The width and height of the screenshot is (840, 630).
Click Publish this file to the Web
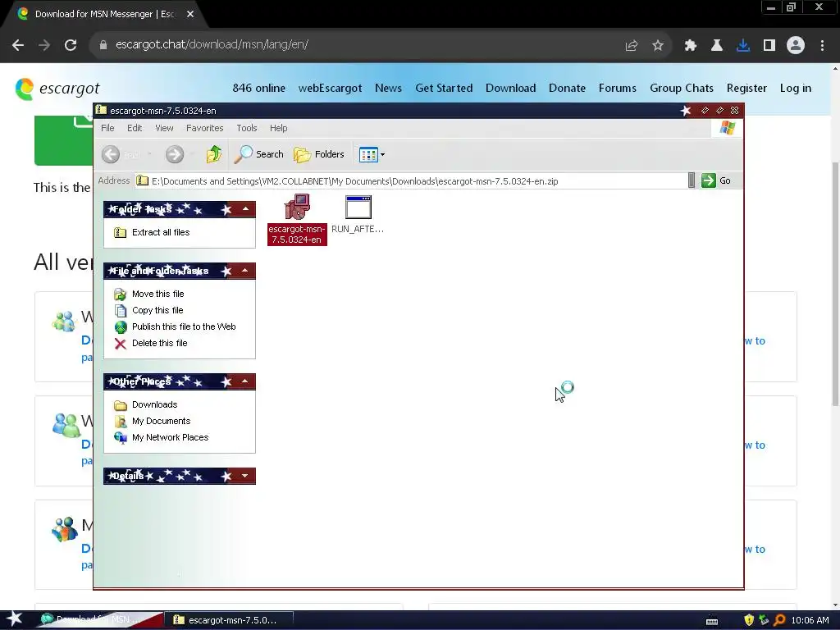tap(175, 326)
